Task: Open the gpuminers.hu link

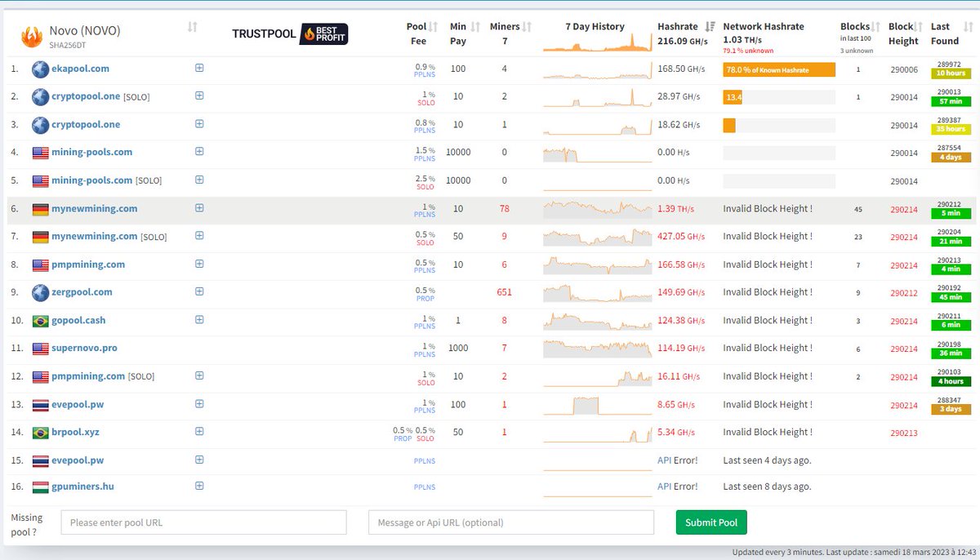Action: tap(82, 487)
